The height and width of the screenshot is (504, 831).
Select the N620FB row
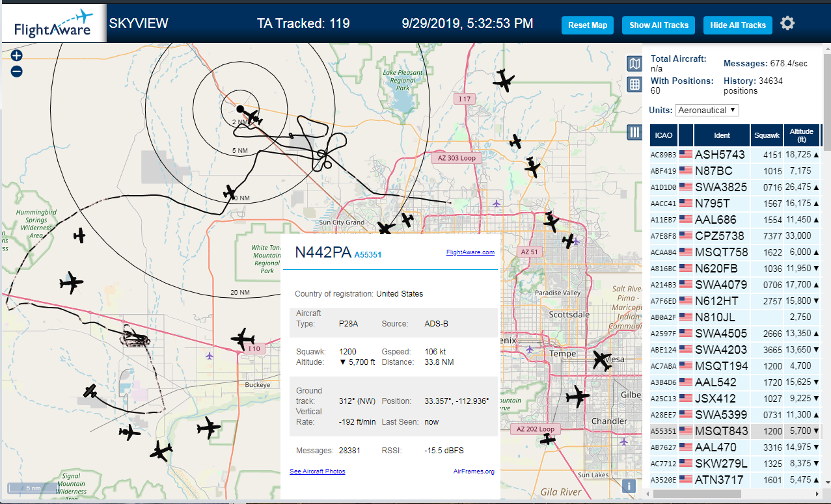(735, 269)
